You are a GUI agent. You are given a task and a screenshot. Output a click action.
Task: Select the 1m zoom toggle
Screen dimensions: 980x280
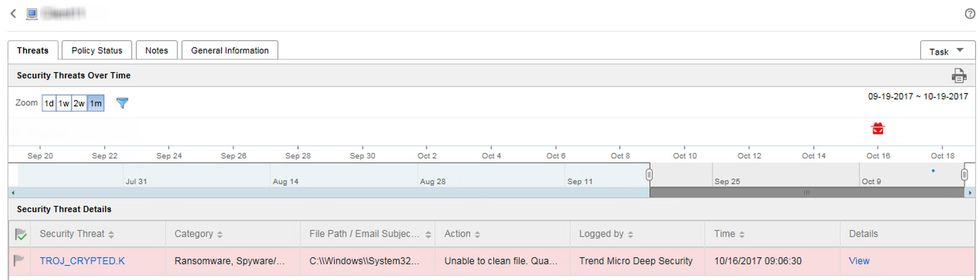click(x=95, y=103)
